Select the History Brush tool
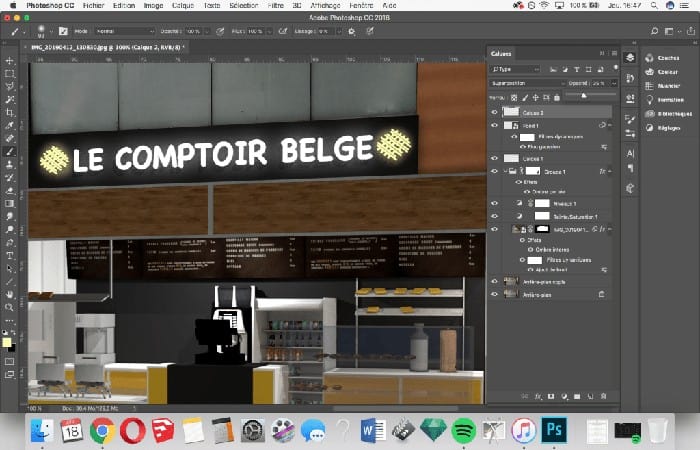The height and width of the screenshot is (450, 700). click(9, 177)
